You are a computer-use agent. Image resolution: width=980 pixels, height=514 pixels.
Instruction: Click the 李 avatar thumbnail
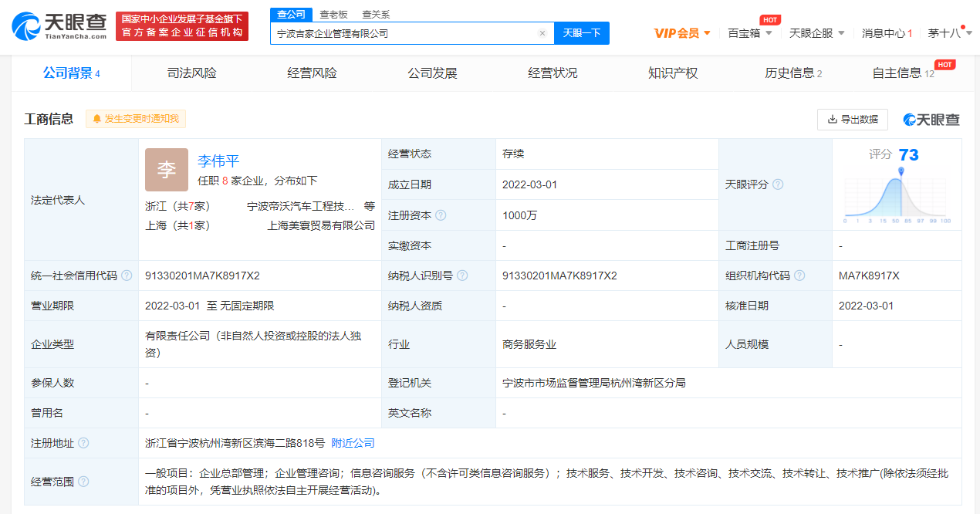pyautogui.click(x=167, y=170)
